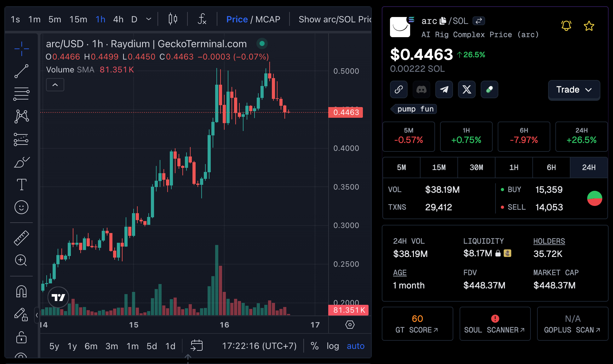Set chart range to 5y

54,346
